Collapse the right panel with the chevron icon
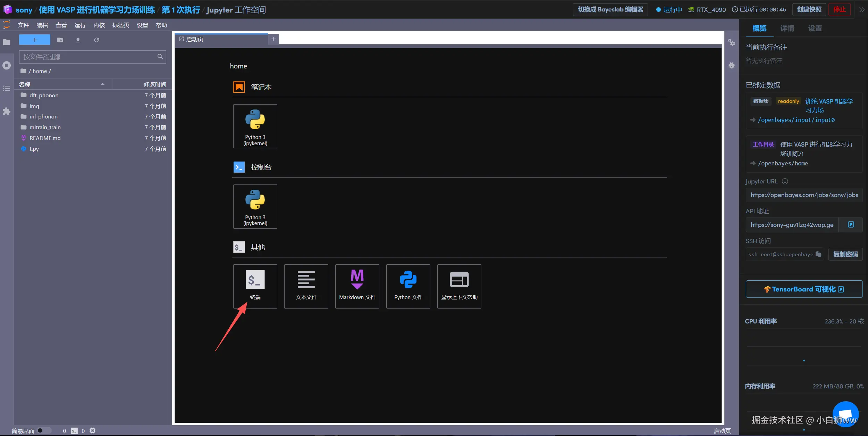The image size is (868, 436). click(861, 10)
